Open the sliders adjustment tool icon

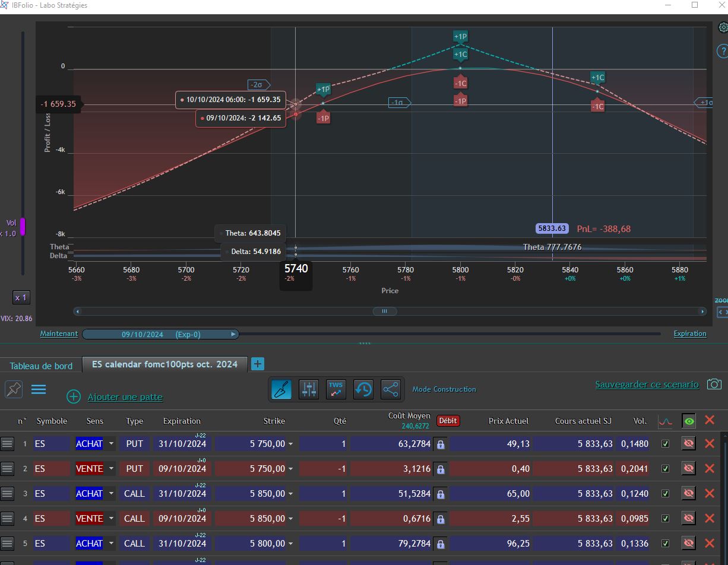coord(309,389)
